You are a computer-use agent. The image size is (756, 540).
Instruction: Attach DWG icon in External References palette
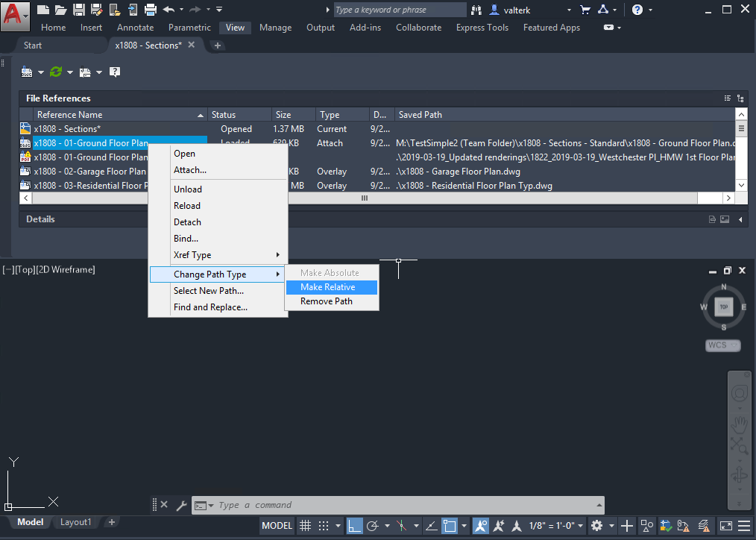pyautogui.click(x=27, y=72)
